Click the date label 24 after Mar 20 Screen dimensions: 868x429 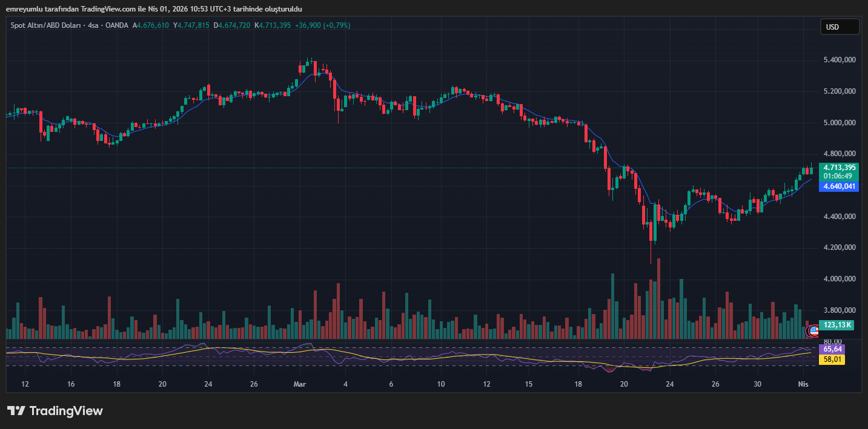(670, 384)
